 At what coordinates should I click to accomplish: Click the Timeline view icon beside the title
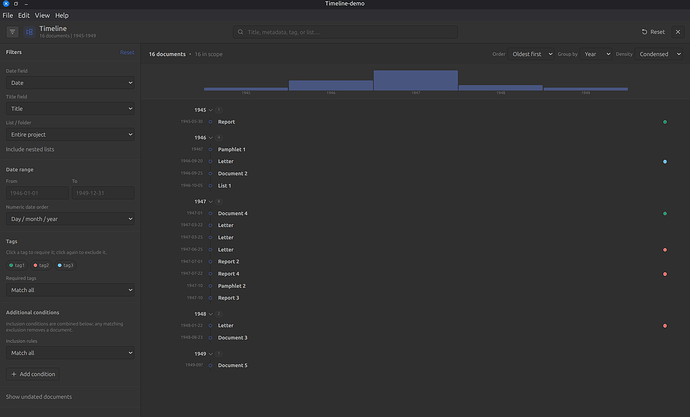(x=29, y=32)
